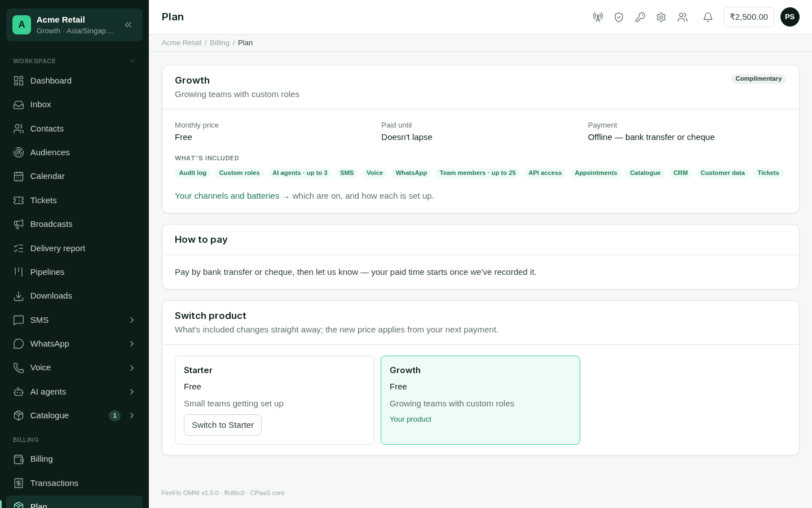Expand the WhatsApp submenu chevron
The width and height of the screenshot is (812, 508).
pos(132,344)
